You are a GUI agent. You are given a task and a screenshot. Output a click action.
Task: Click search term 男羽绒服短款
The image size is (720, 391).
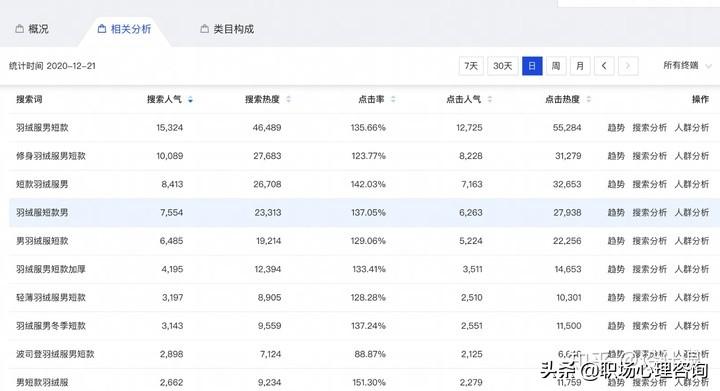42,241
